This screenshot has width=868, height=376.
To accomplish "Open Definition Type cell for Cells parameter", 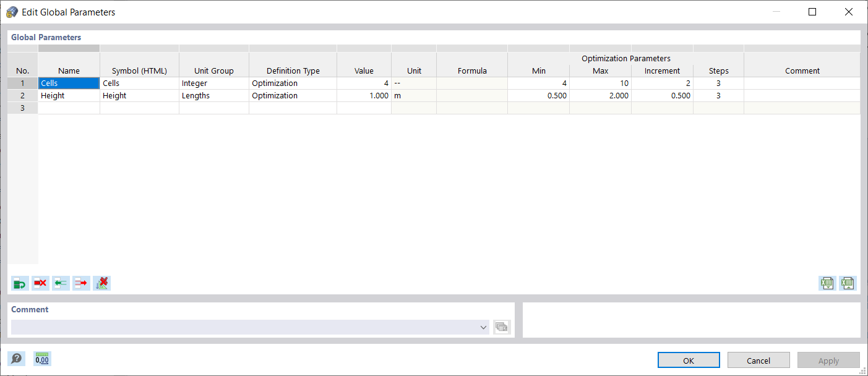I will pos(292,82).
